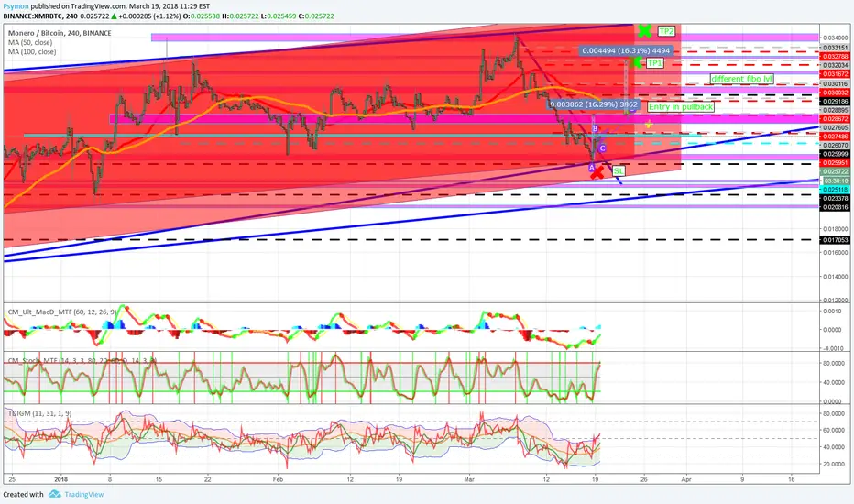Click the black price label 0.025999
Screen dimensions: 854x504
click(835, 154)
